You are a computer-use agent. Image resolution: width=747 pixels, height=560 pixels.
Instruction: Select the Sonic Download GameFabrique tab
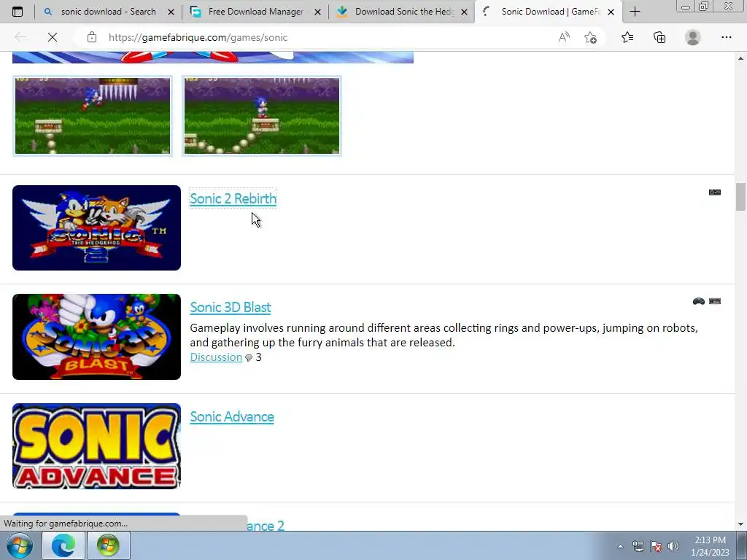tap(548, 12)
